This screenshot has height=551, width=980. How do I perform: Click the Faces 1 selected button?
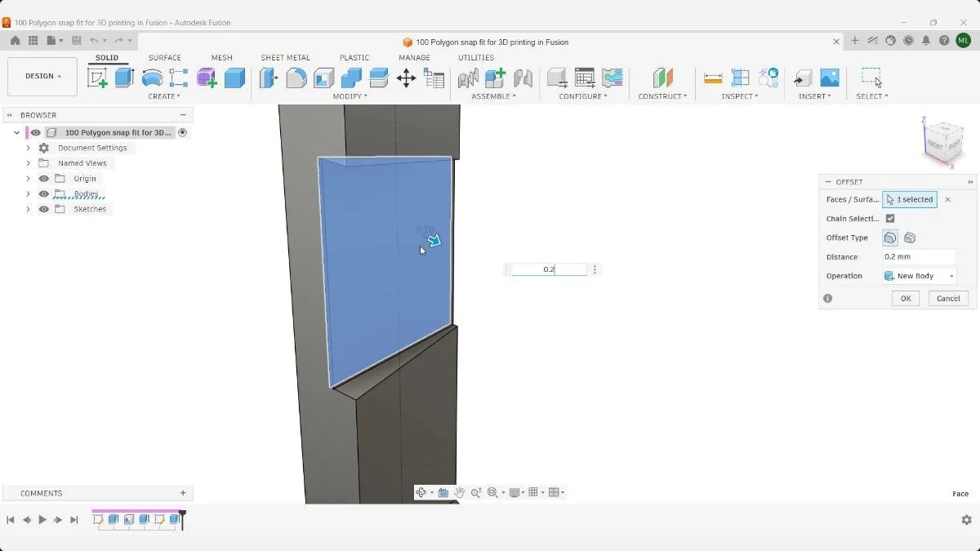coord(910,199)
